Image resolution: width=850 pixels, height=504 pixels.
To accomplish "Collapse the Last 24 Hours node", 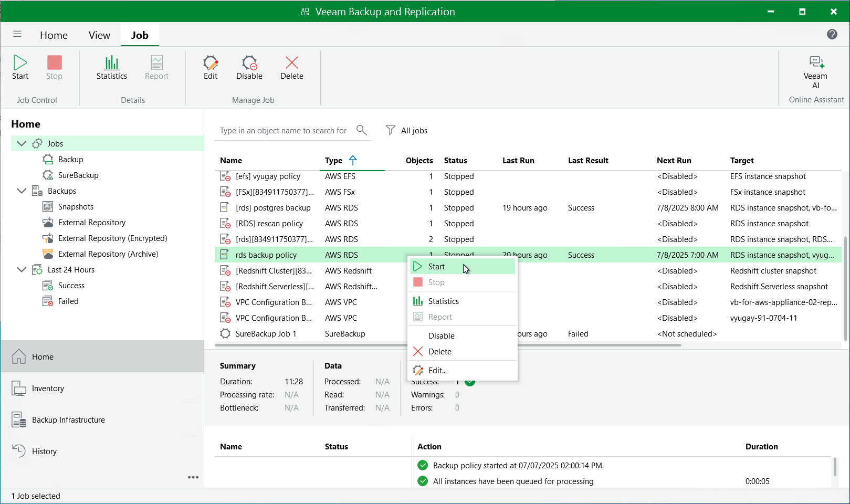I will (x=21, y=269).
